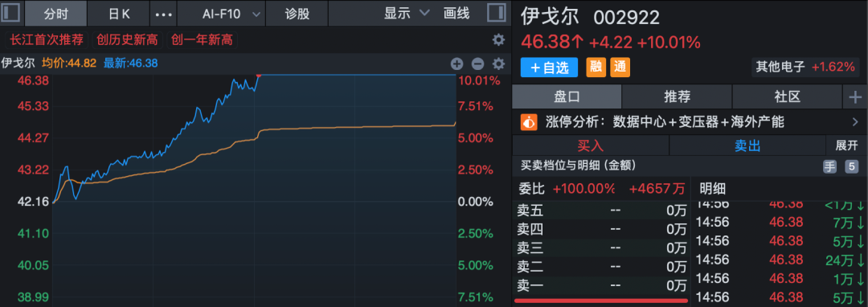Zoom out chart with minus icon
The height and width of the screenshot is (307, 868).
pos(477,63)
